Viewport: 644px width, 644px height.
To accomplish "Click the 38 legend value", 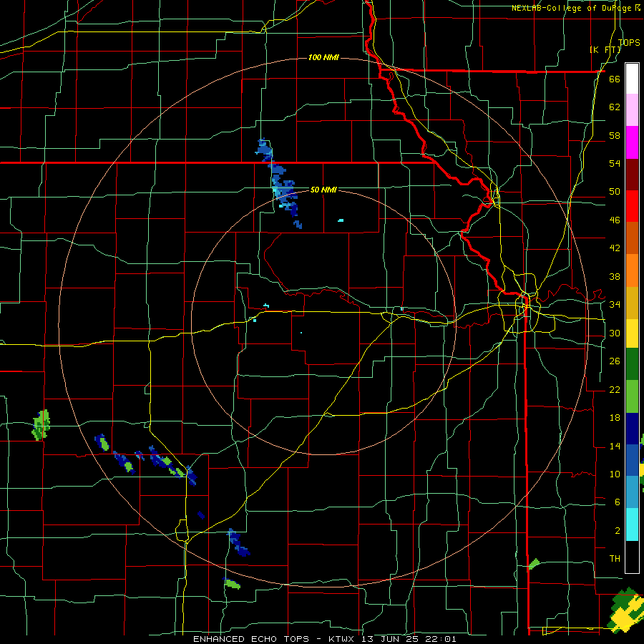I will point(615,276).
